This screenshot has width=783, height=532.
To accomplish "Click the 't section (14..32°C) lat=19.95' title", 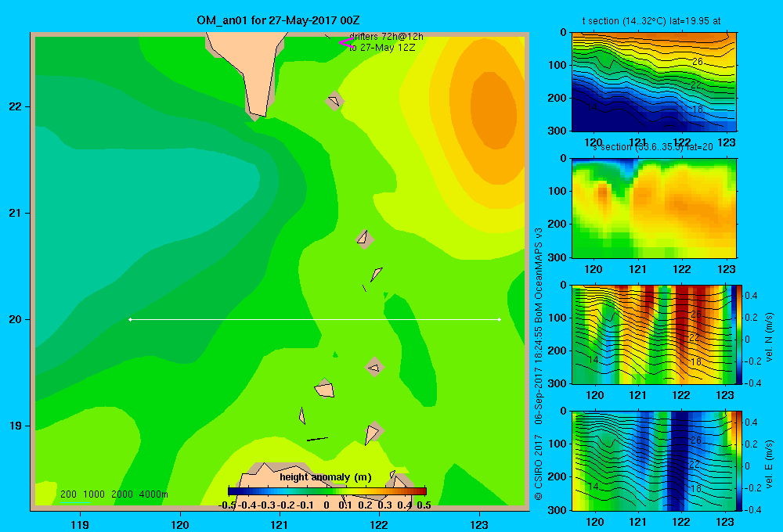I will coord(651,21).
